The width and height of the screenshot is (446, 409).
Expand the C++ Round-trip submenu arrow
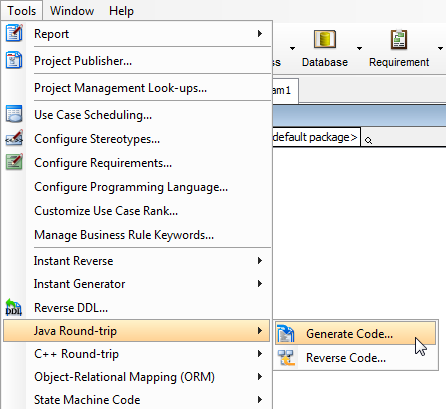pyautogui.click(x=260, y=353)
